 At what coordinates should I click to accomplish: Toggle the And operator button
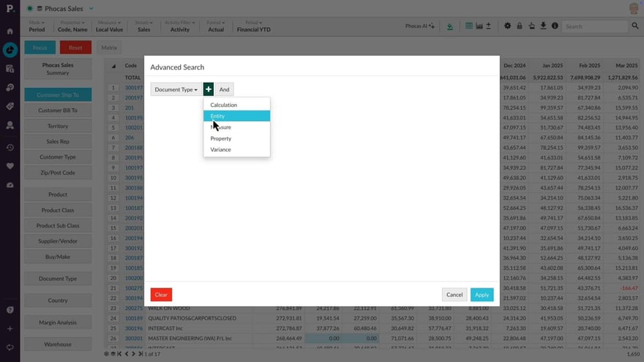(x=224, y=89)
